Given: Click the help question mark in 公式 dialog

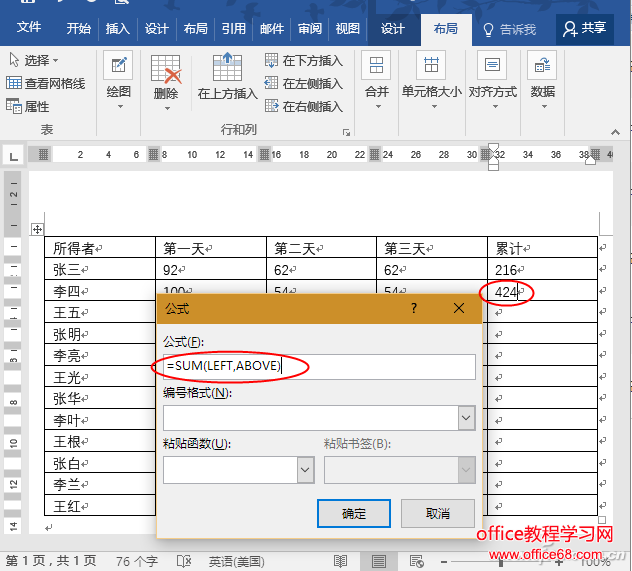Looking at the screenshot, I should click(x=414, y=308).
